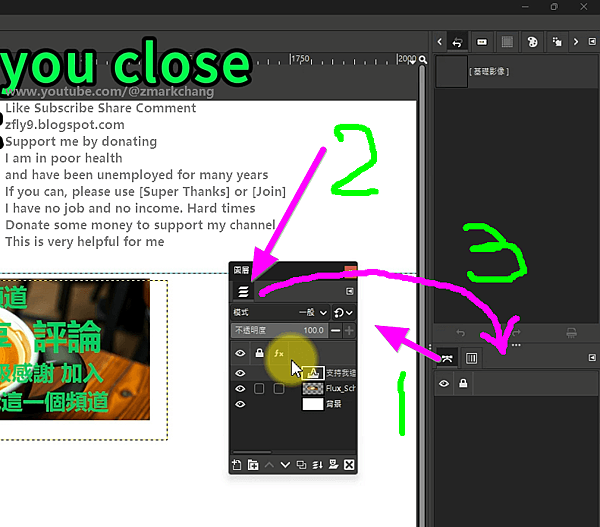This screenshot has height=527, width=600.
Task: Click the fx effects column header
Action: 279,353
